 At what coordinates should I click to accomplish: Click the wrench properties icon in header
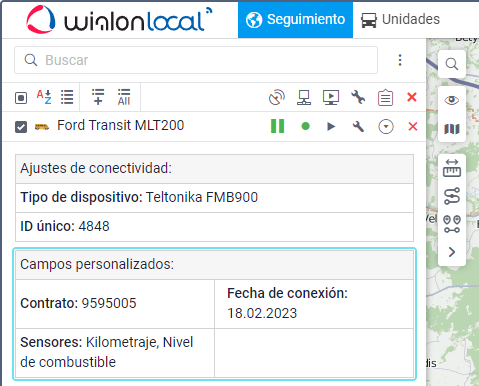coord(358,97)
